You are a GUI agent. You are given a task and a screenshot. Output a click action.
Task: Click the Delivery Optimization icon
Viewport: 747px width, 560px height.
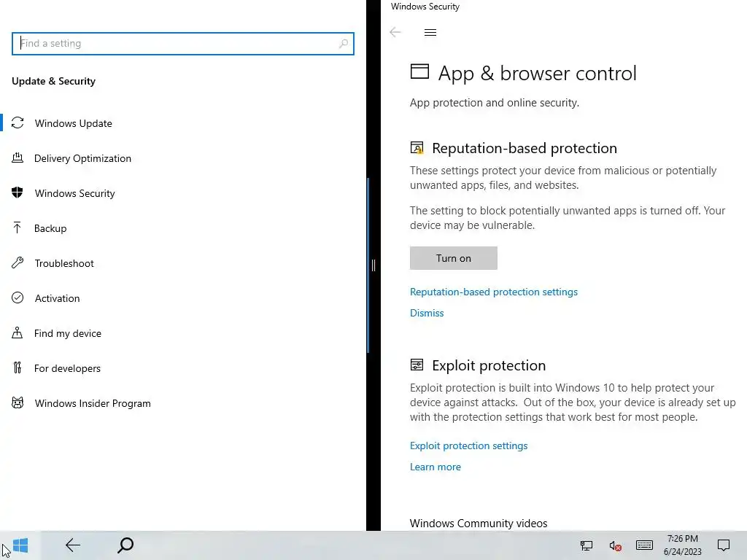18,157
